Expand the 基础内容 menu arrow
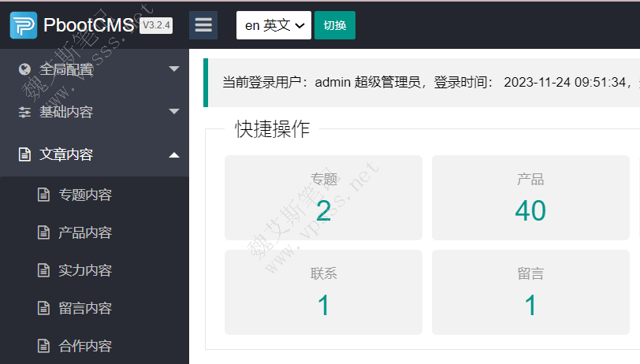 point(174,112)
